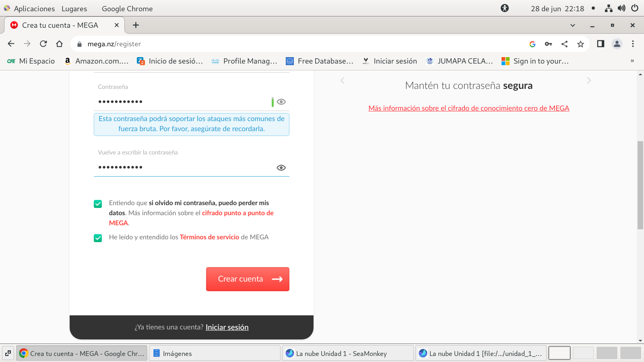Open Chrome three-dot menu
Viewport: 644px width, 362px height.
pyautogui.click(x=633, y=44)
